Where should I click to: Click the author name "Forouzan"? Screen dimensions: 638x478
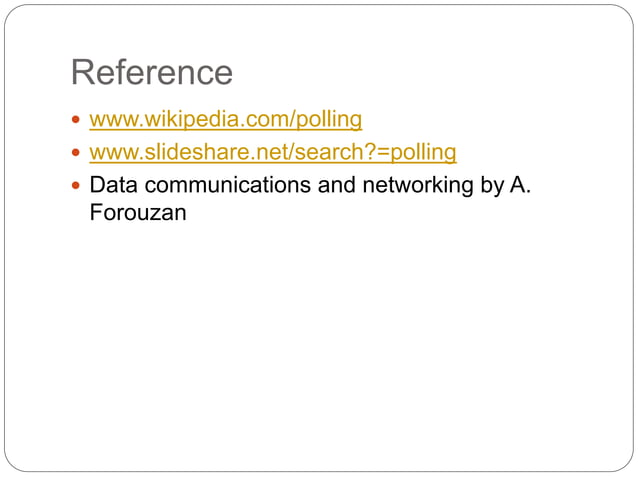[138, 213]
